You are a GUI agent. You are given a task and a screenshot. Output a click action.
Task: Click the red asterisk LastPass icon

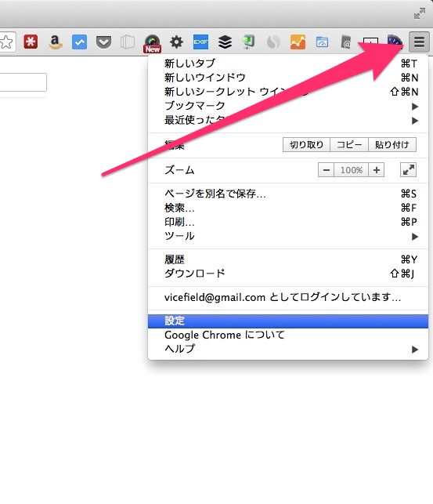point(31,42)
